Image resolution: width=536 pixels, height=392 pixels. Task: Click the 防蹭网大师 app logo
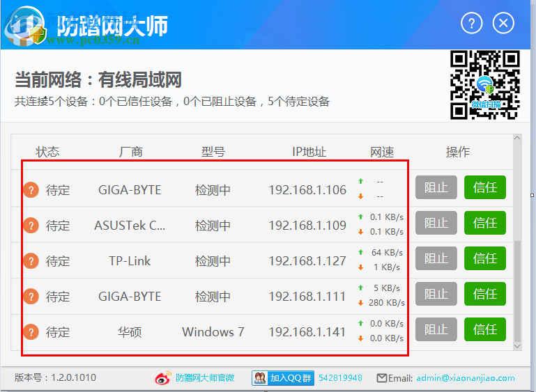[26, 26]
